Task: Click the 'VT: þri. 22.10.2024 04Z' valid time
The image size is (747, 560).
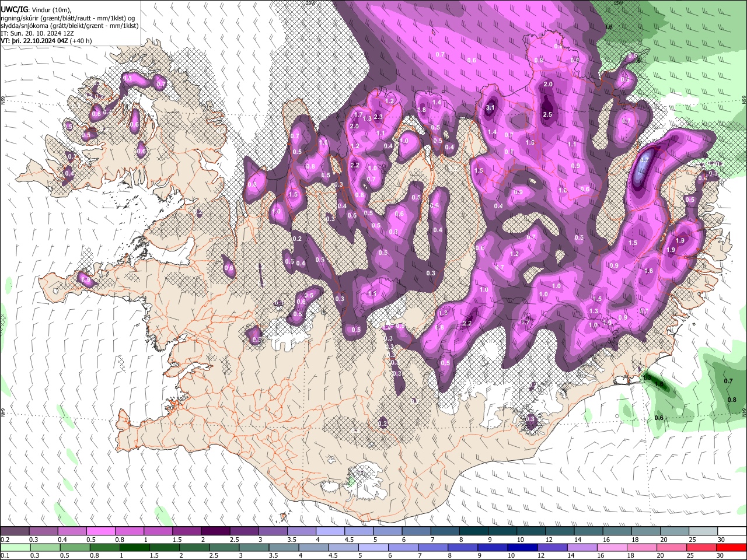Action: [34, 41]
